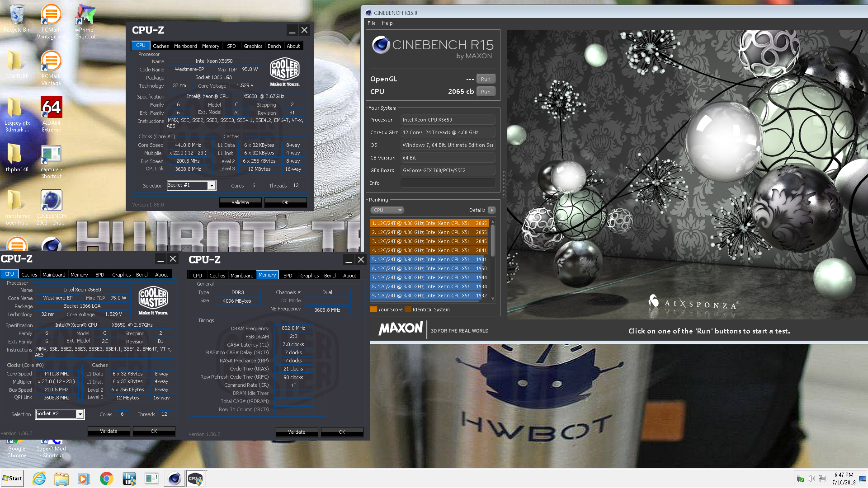
Task: Open Legacy gfx 3dmark folder
Action: (17, 114)
